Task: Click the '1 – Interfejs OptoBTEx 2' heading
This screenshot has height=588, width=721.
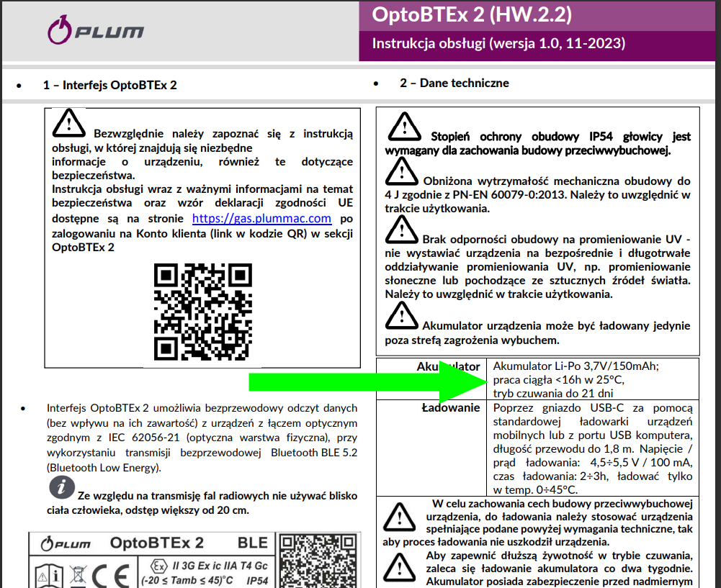Action: (109, 85)
